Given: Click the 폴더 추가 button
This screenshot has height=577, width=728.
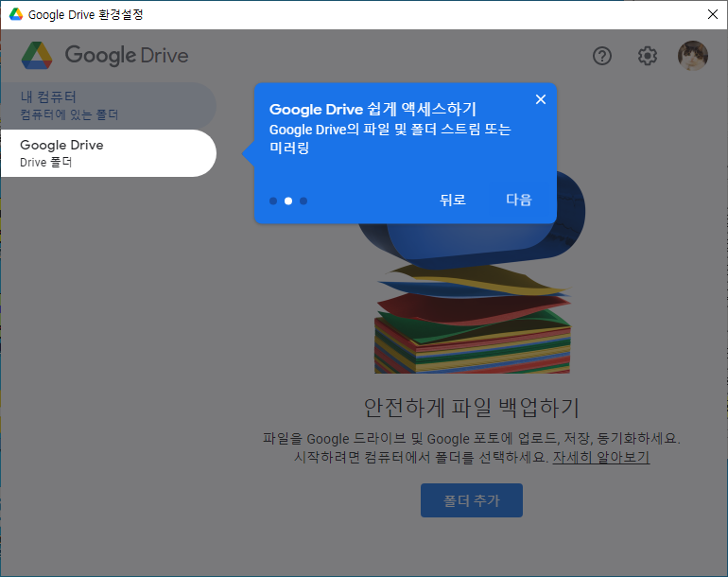Looking at the screenshot, I should 472,500.
